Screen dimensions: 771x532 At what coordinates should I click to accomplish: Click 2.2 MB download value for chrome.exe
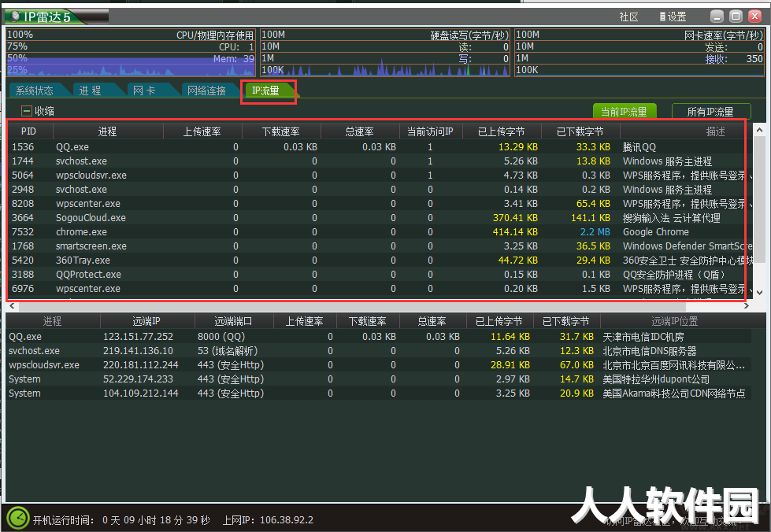pos(595,232)
